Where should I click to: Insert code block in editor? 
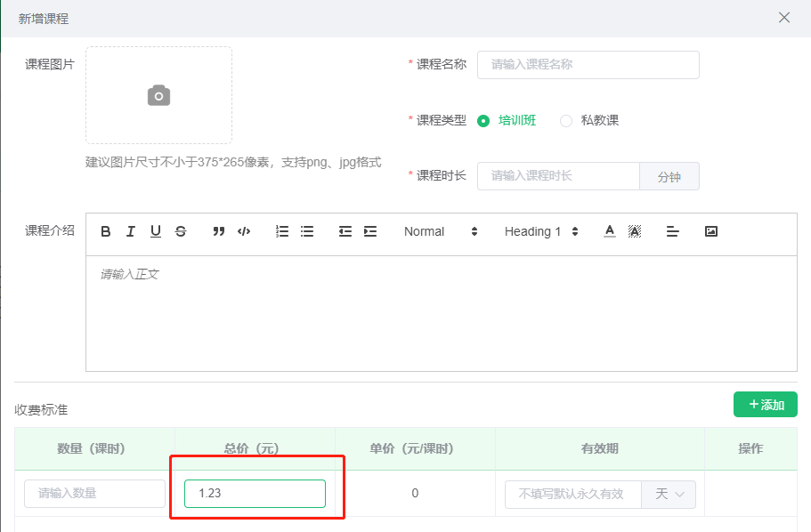point(244,231)
